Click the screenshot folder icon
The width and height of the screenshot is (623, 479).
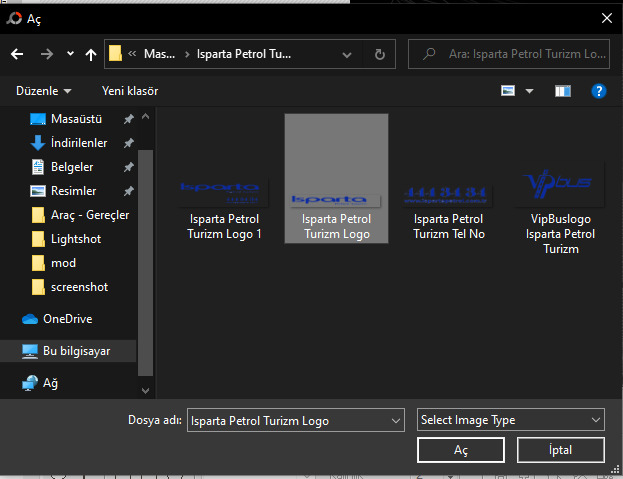[38, 287]
